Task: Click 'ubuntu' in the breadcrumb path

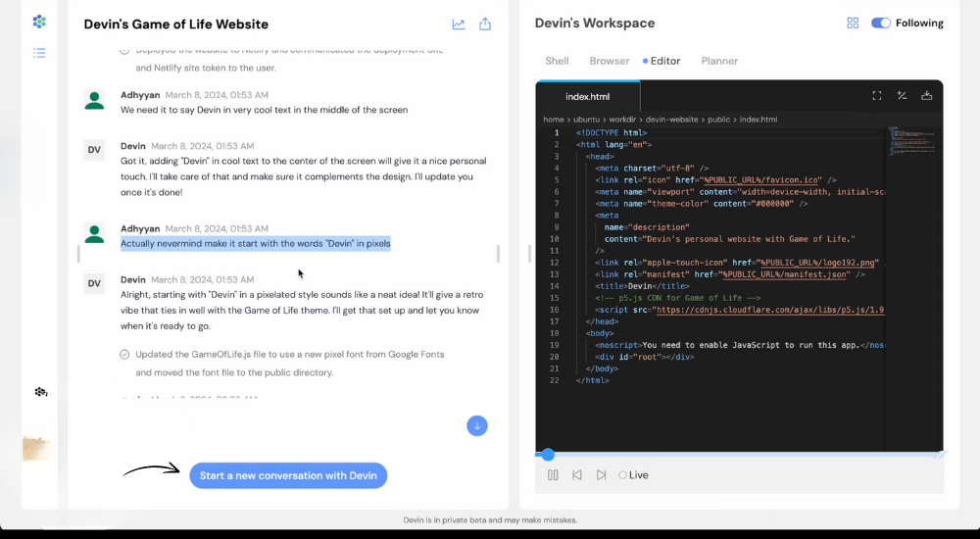Action: (586, 120)
